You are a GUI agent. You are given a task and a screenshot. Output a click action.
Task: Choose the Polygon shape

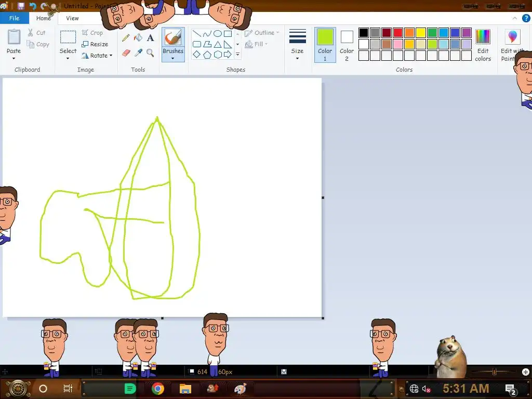(207, 44)
